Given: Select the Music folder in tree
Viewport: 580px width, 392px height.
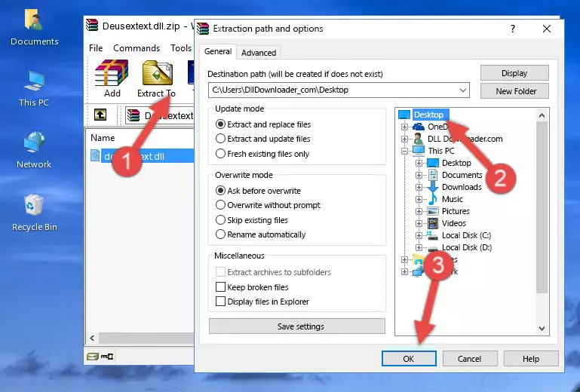Looking at the screenshot, I should coord(452,199).
